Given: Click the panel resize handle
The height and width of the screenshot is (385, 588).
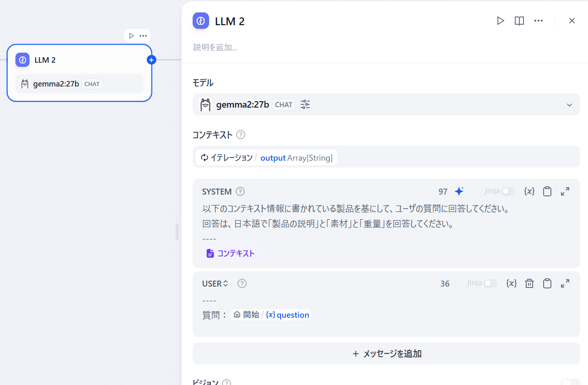Looking at the screenshot, I should tap(177, 232).
